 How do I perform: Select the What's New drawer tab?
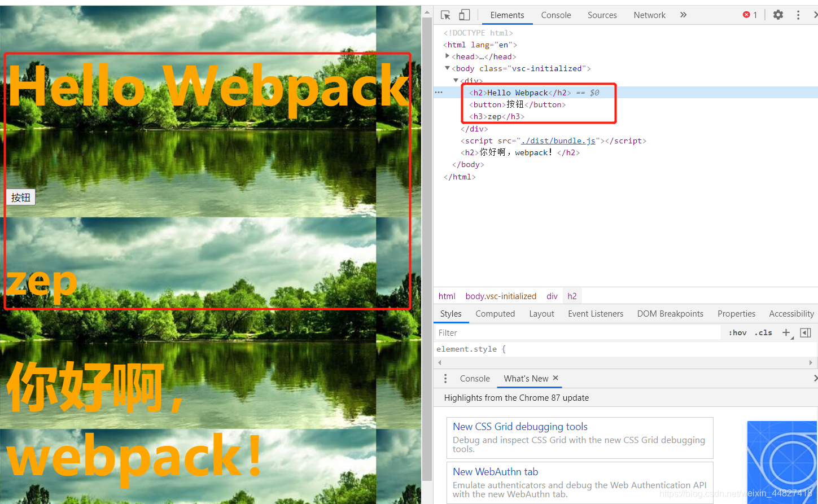526,379
